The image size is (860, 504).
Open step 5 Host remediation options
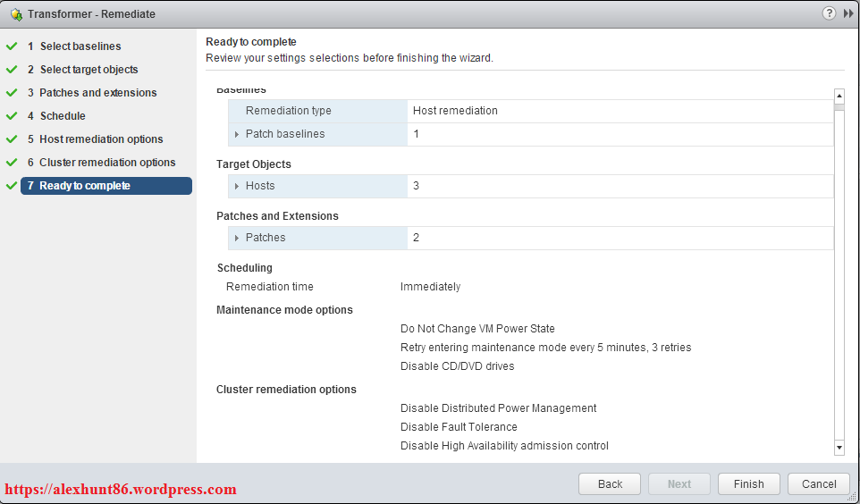point(101,139)
